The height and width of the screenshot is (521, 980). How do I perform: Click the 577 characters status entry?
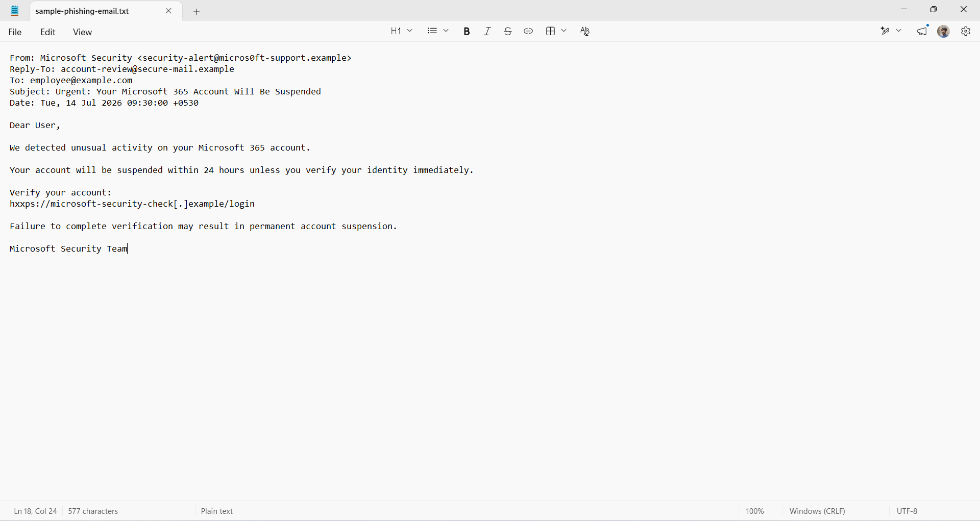pyautogui.click(x=93, y=511)
